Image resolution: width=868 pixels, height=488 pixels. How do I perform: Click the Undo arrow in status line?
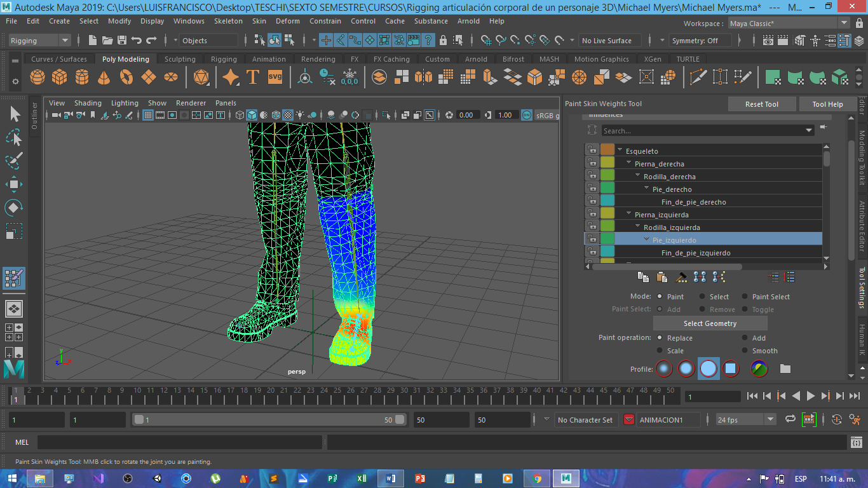[137, 40]
